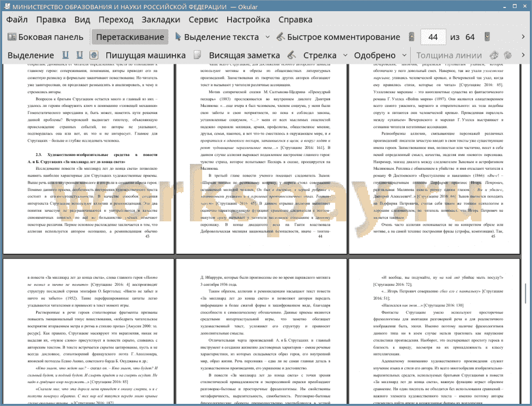Click the total pages count 64
Viewport: 532px width, 406px height.
click(x=470, y=37)
